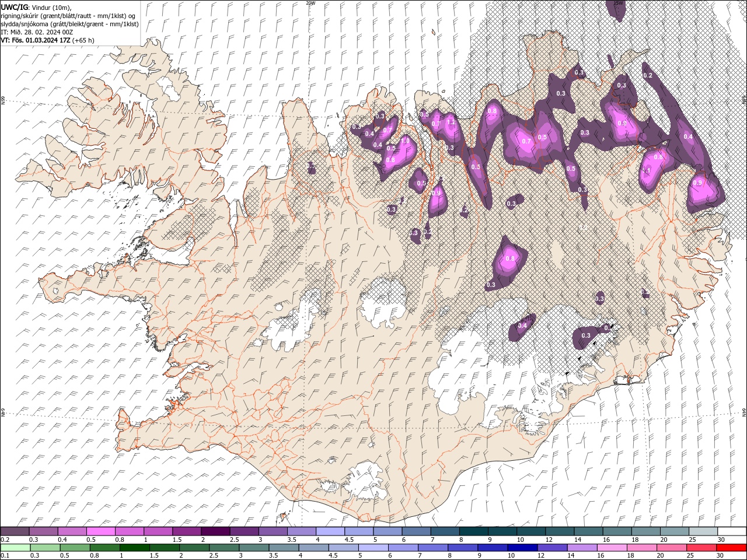Click the '0.4' label on snow scale
The width and height of the screenshot is (747, 560).
tap(62, 540)
